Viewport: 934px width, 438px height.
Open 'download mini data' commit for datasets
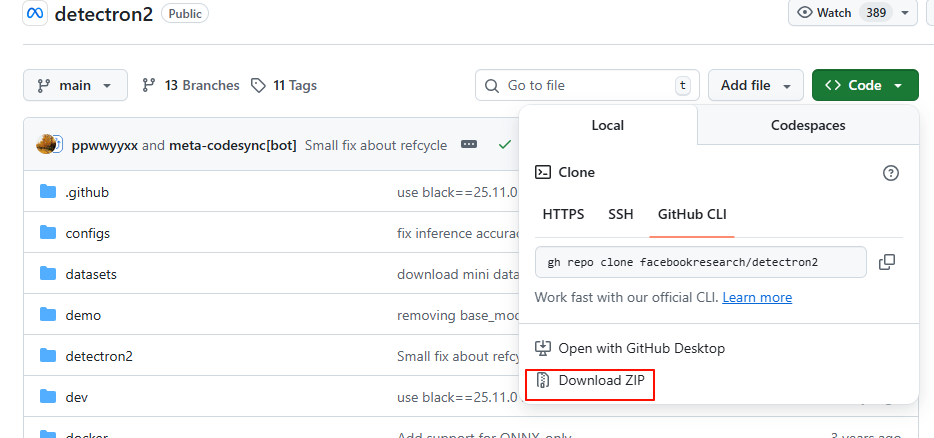pos(457,274)
